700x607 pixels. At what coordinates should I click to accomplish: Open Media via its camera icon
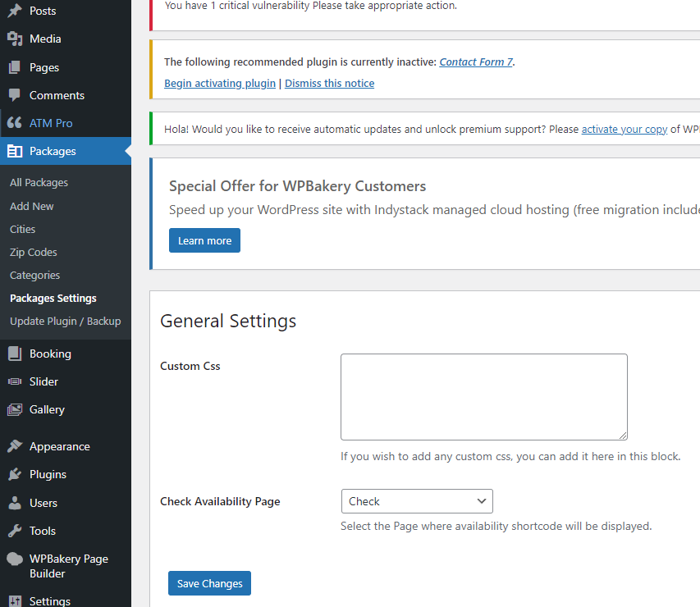click(15, 39)
